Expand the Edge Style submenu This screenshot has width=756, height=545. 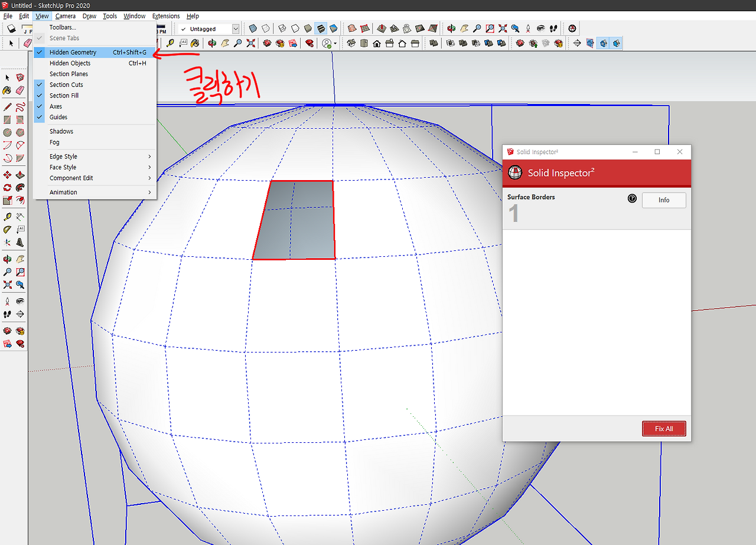pos(63,156)
